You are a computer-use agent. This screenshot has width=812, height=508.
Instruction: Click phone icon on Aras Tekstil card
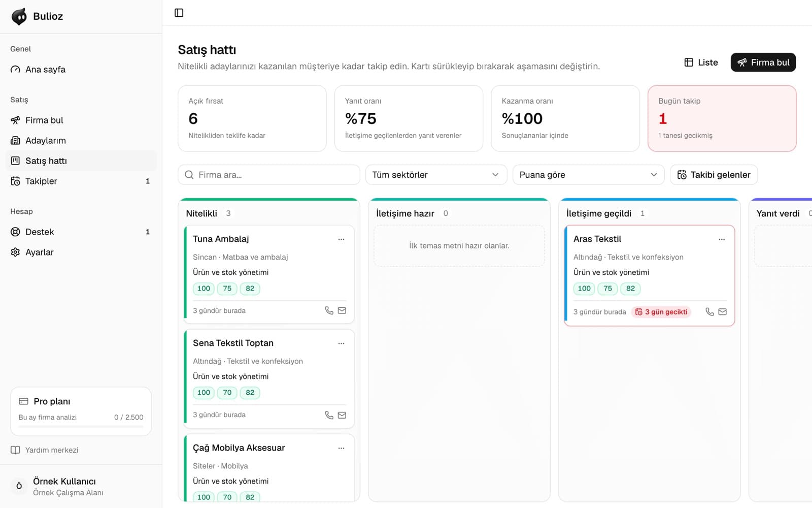pos(710,312)
